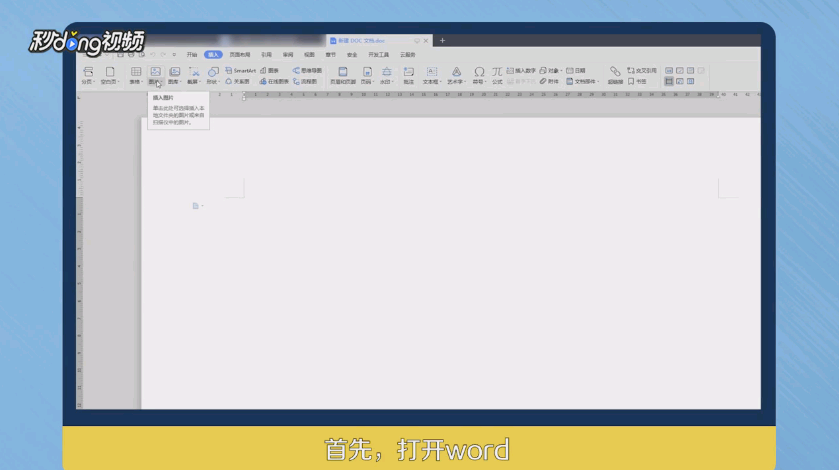Select the Insert (插入) ribbon tab
The height and width of the screenshot is (470, 839).
coord(213,55)
